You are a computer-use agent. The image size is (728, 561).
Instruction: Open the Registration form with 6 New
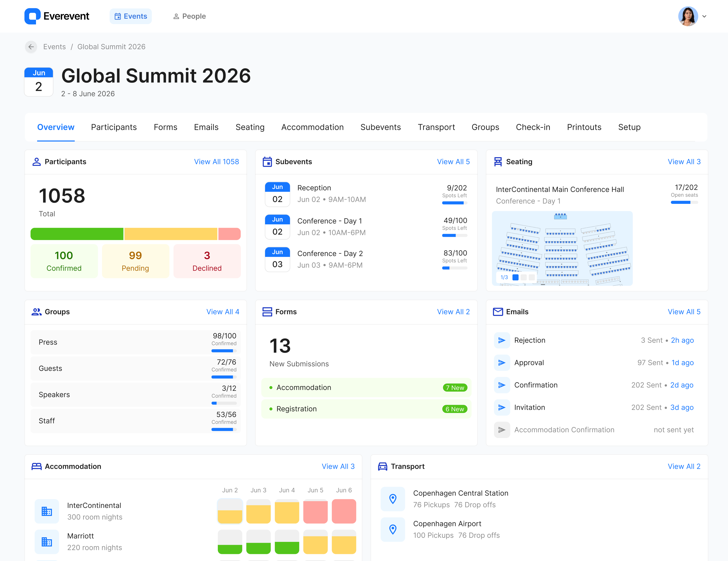coord(366,409)
